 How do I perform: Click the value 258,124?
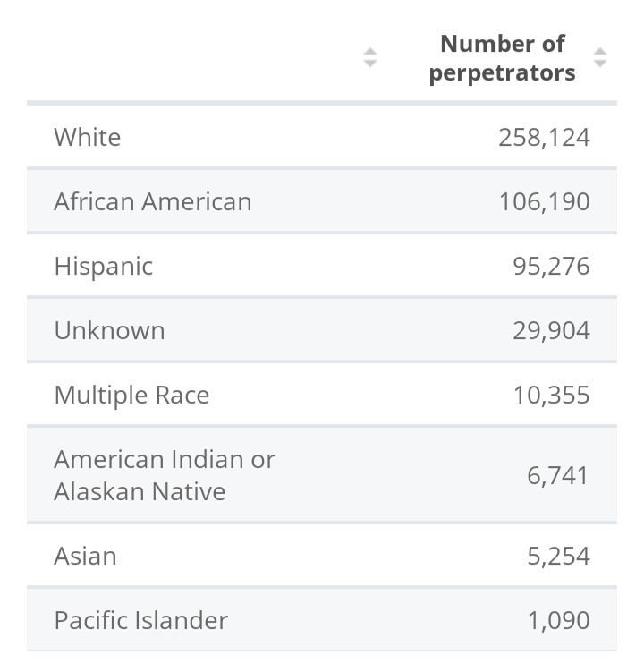[544, 137]
